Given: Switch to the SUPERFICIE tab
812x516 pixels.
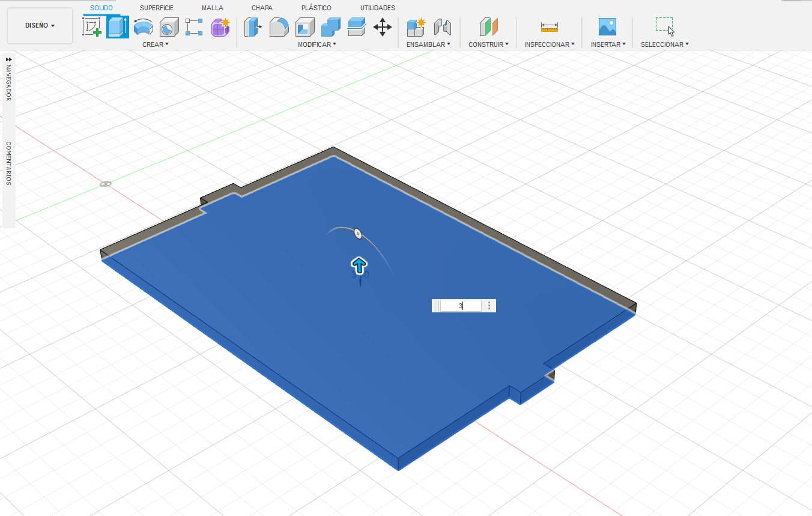Looking at the screenshot, I should coord(157,8).
